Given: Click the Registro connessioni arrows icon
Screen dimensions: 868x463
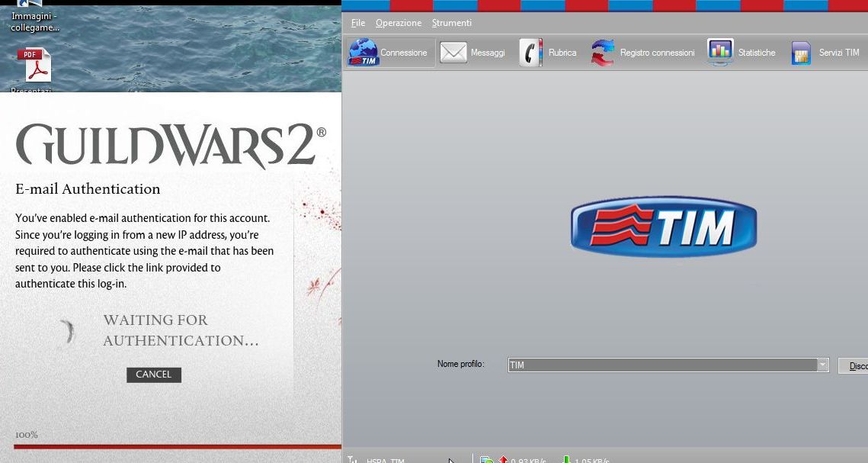Looking at the screenshot, I should (x=602, y=53).
